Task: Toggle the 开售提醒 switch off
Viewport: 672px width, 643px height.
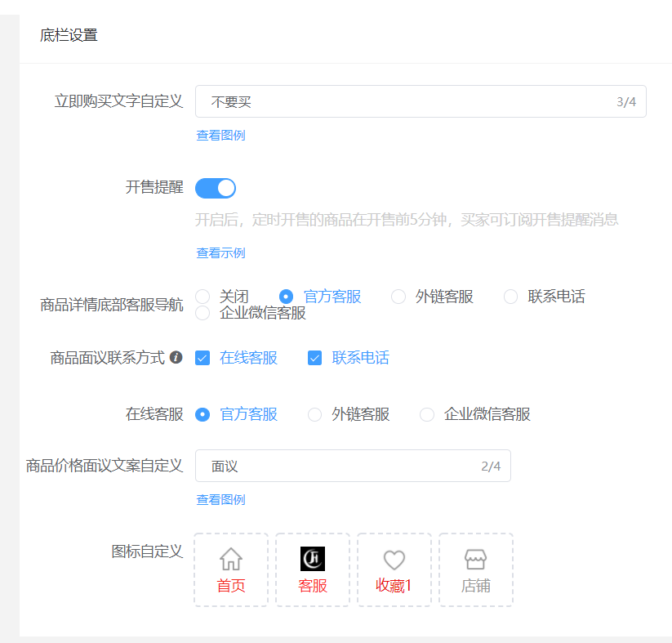Action: 216,188
